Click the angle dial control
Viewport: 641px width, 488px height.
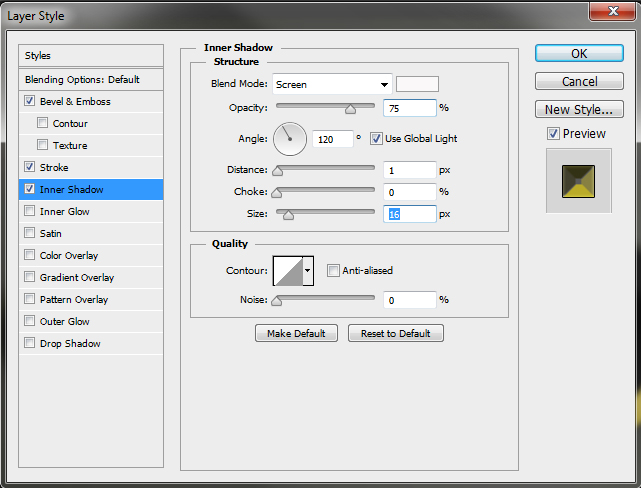290,138
